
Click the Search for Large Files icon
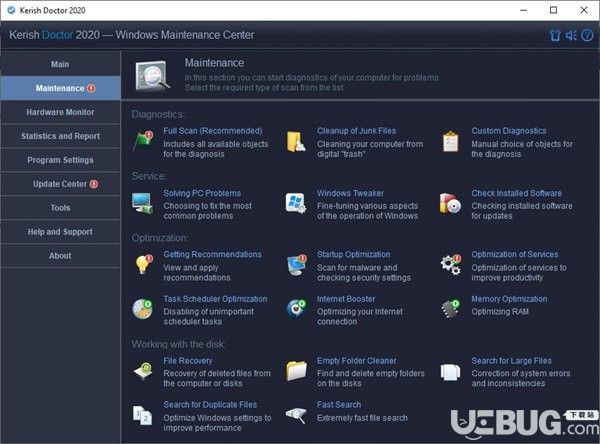pos(450,372)
